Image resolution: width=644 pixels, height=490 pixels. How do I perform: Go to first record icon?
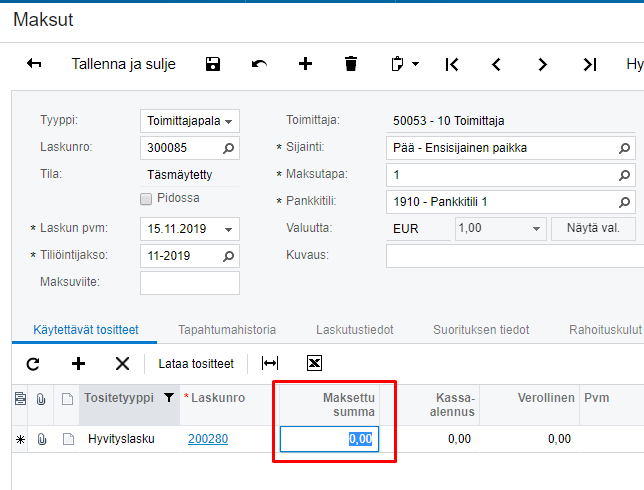coord(452,64)
